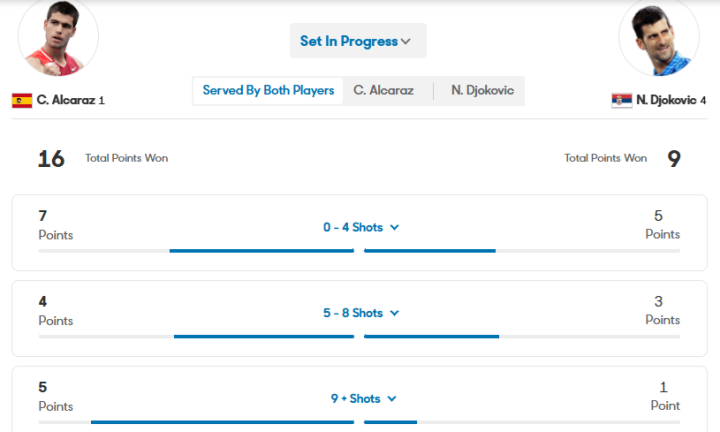Screen dimensions: 720x432
Task: Select the Served By Both Players tab
Action: coord(268,91)
